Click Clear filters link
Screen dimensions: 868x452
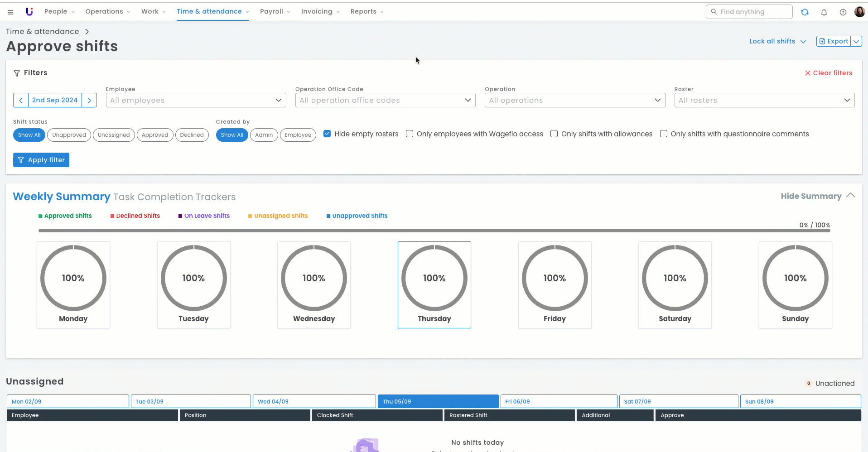(828, 73)
